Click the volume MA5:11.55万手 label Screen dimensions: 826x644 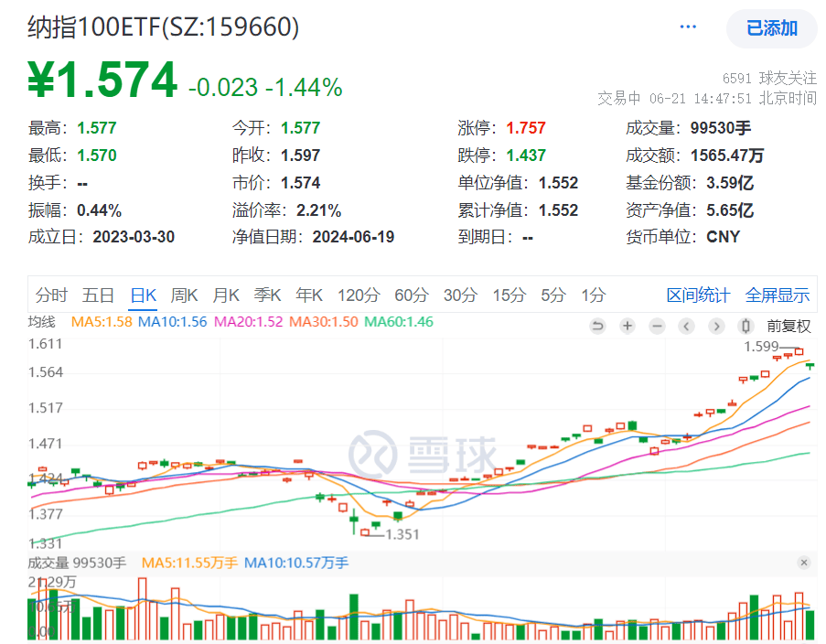tap(189, 563)
